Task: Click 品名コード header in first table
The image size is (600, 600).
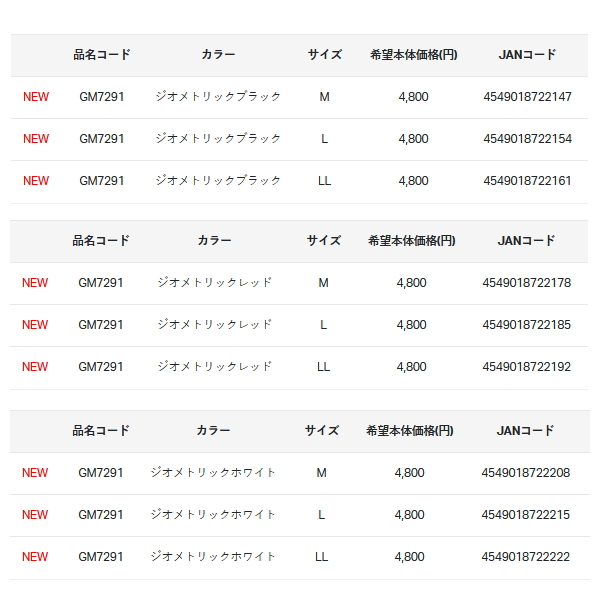Action: point(102,55)
